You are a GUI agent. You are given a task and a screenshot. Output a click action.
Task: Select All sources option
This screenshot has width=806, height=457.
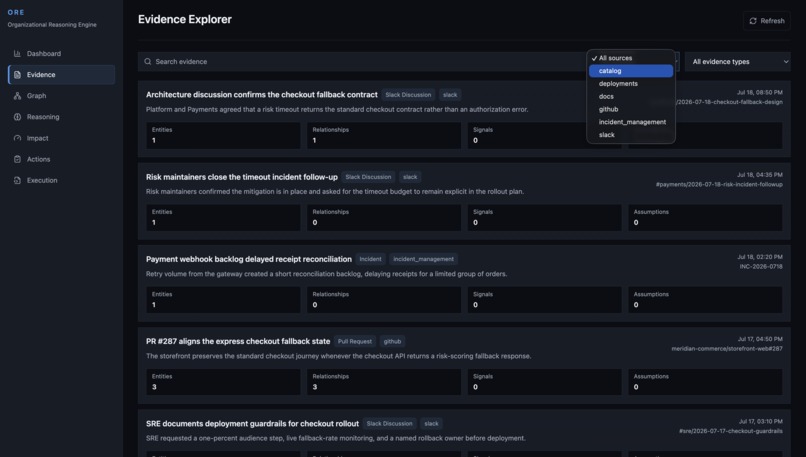(x=631, y=58)
